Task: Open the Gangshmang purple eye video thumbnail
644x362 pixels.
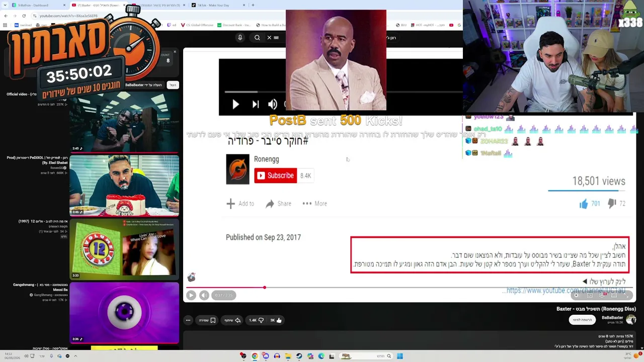Action: pyautogui.click(x=124, y=312)
